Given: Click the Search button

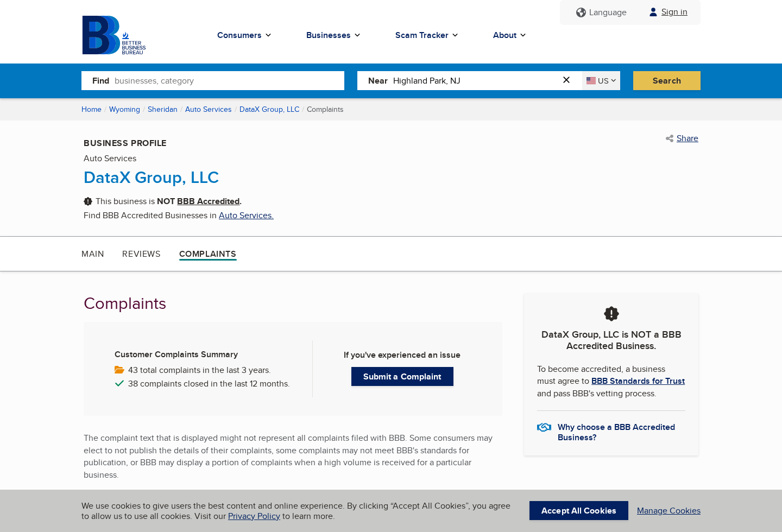Looking at the screenshot, I should pos(667,81).
